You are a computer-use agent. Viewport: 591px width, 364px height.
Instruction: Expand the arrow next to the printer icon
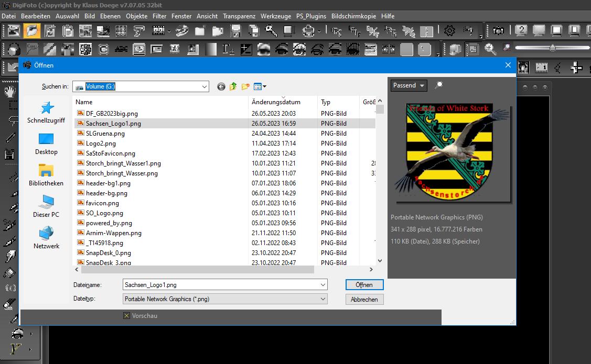319,31
